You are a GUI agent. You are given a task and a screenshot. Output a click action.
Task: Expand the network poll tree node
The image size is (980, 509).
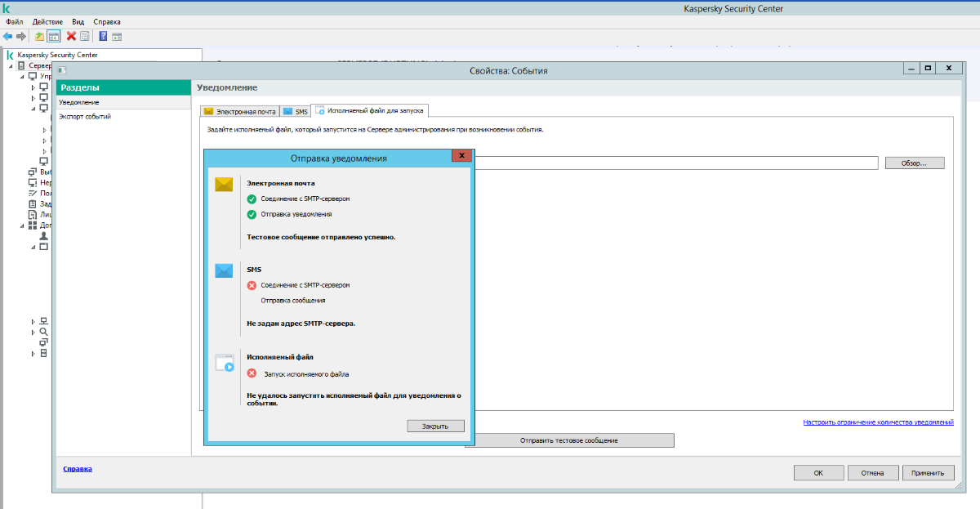pos(33,321)
